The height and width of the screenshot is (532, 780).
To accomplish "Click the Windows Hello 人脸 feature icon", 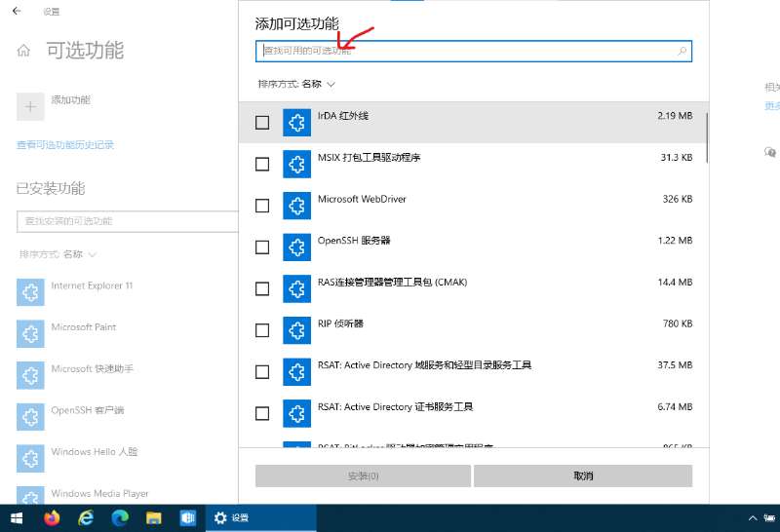I will [30, 458].
